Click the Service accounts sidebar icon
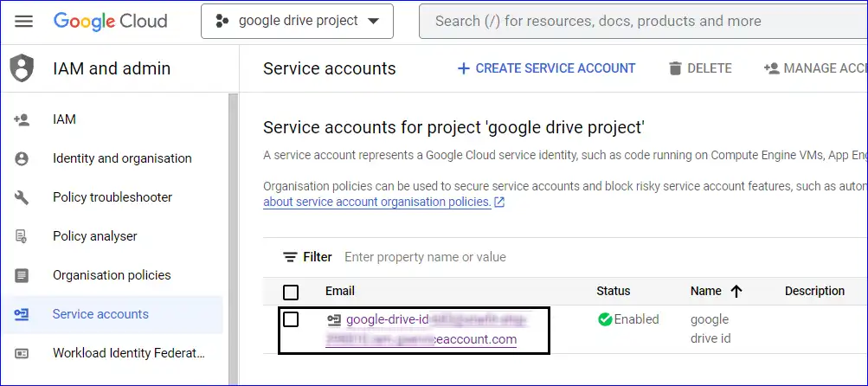This screenshot has width=868, height=386. click(x=22, y=314)
